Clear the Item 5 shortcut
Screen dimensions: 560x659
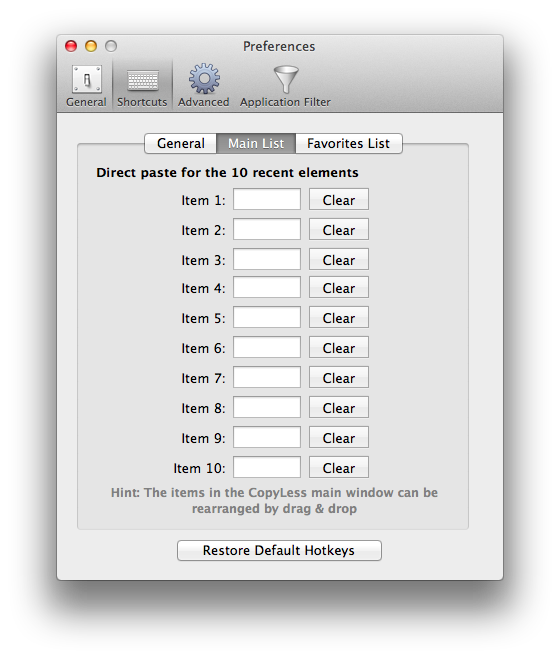tap(339, 317)
